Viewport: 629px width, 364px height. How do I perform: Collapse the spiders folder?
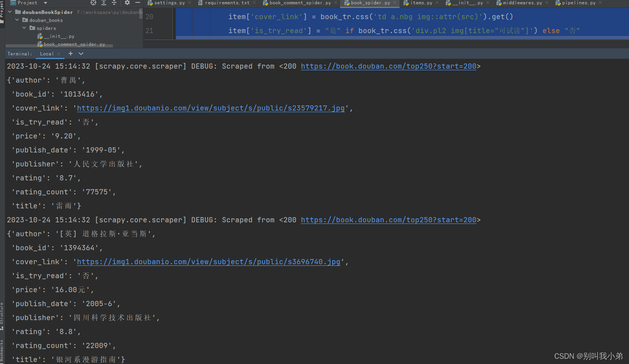point(24,28)
